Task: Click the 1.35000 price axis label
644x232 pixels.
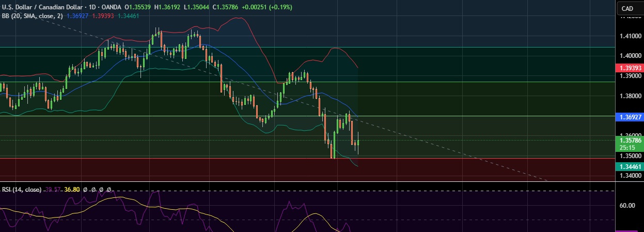Action: (x=631, y=156)
